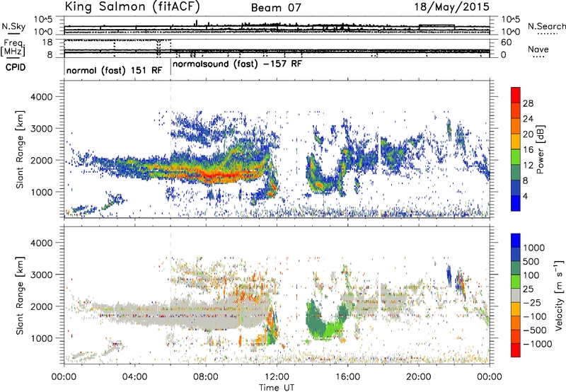Select the N.Search legend label
The width and height of the screenshot is (566, 392).
click(546, 26)
